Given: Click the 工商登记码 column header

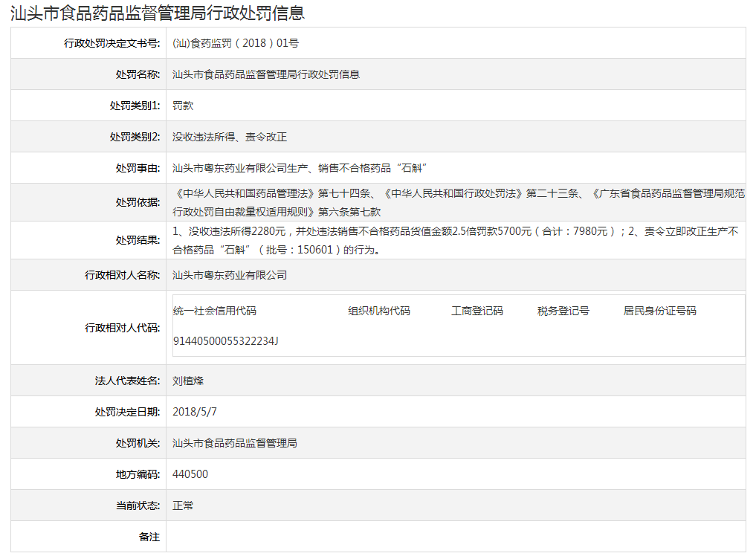Looking at the screenshot, I should (476, 311).
